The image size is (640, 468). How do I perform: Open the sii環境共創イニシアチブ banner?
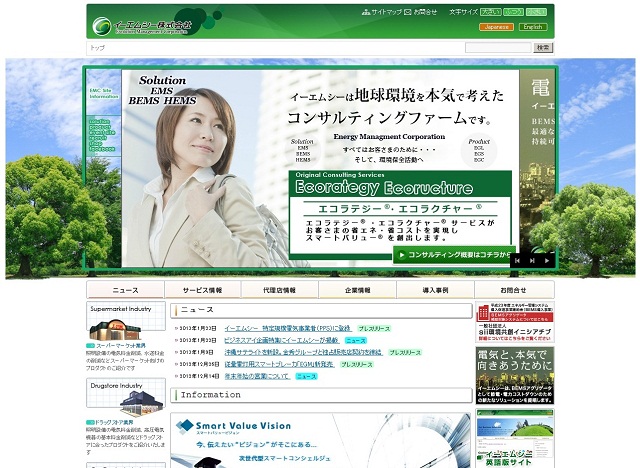(515, 322)
